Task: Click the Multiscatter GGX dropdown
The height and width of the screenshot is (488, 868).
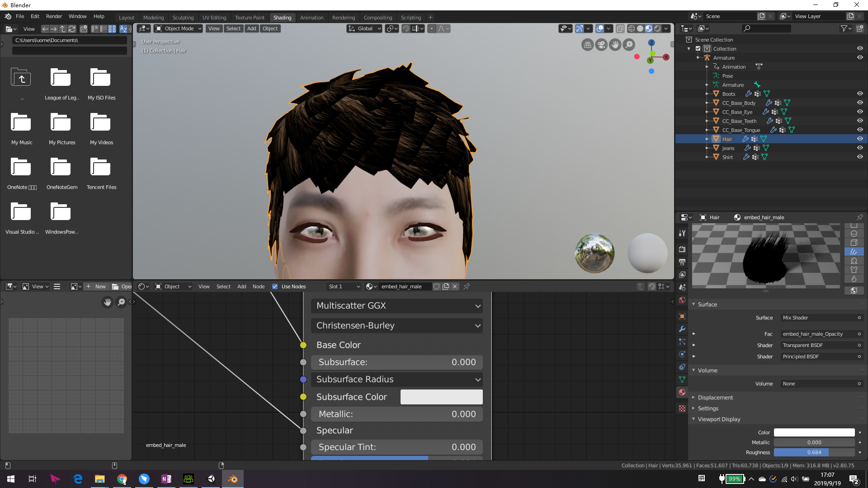Action: click(396, 305)
